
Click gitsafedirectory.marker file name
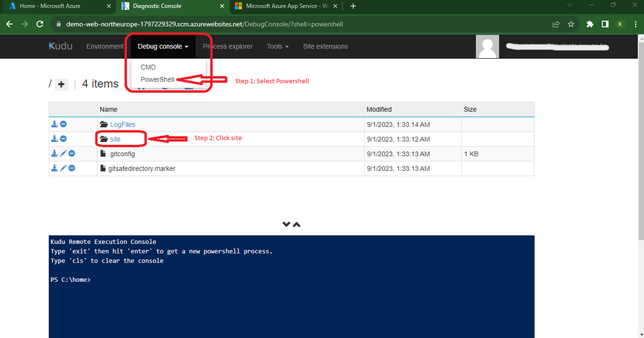(x=142, y=168)
